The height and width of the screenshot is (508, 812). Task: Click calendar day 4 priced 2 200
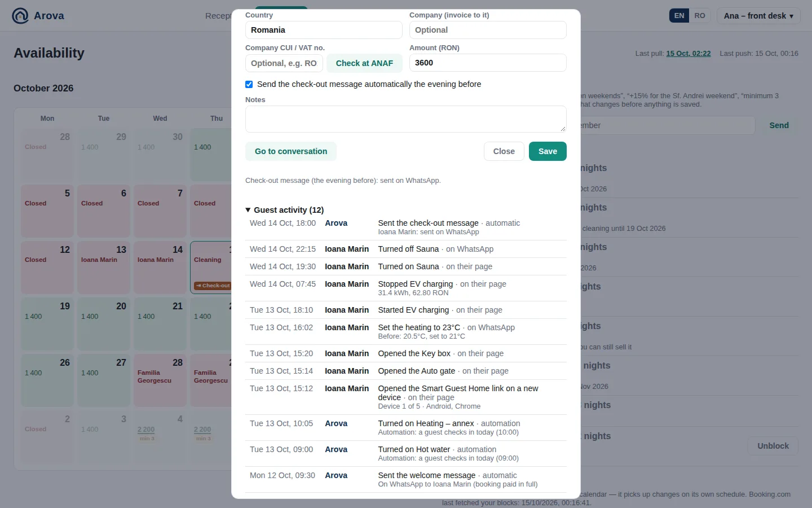point(160,437)
